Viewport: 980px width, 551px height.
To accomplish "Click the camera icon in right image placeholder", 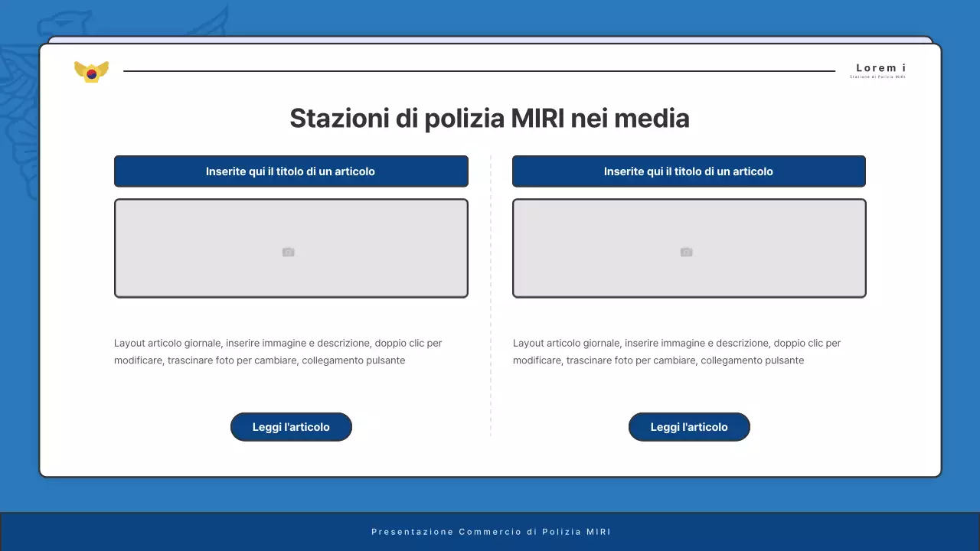I will tap(686, 250).
